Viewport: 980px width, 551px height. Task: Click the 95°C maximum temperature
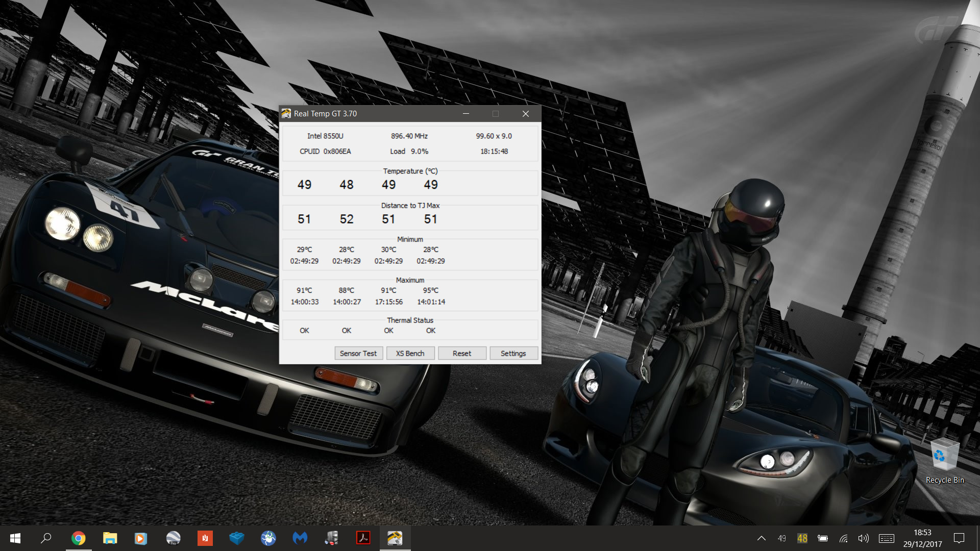click(431, 290)
